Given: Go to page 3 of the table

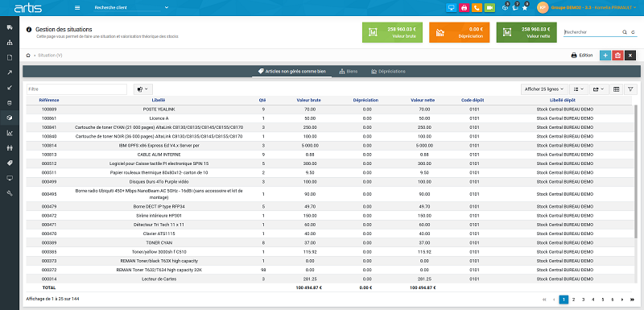Looking at the screenshot, I should point(583,300).
